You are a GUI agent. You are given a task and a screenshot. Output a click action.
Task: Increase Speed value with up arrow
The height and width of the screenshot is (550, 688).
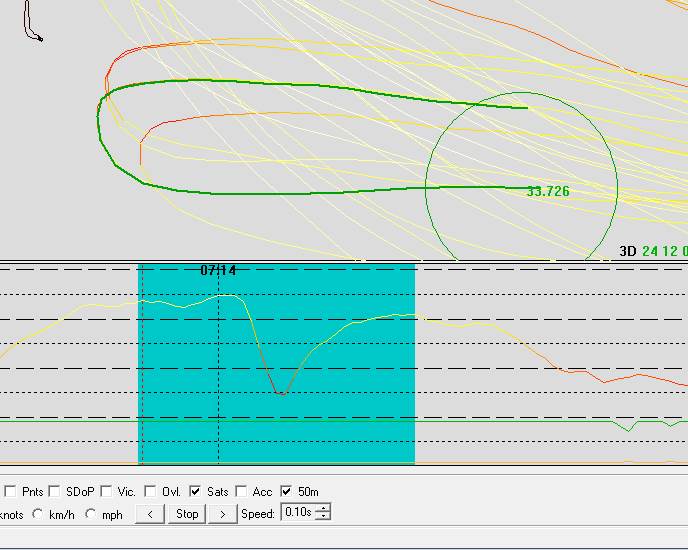point(322,509)
